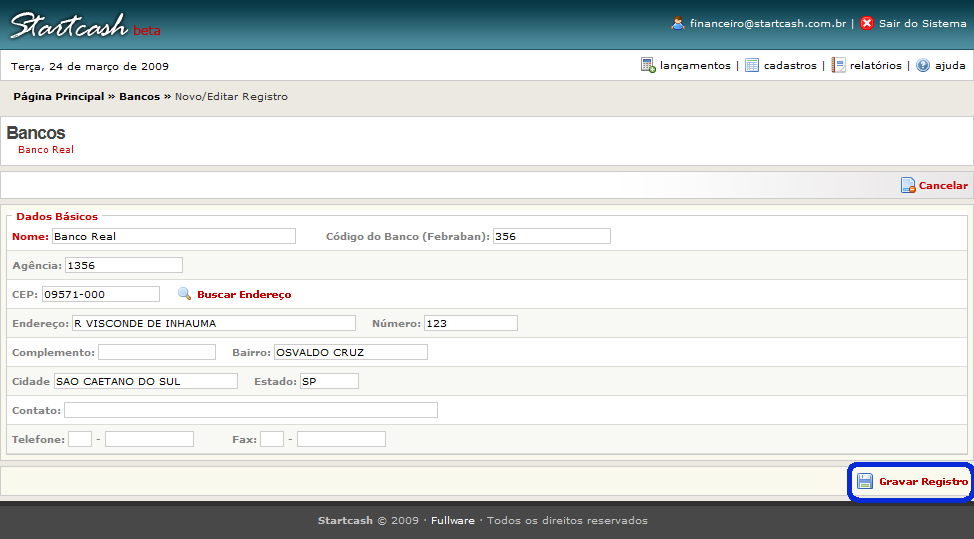974x539 pixels.
Task: Click the Buscar Endereço link
Action: coord(244,295)
